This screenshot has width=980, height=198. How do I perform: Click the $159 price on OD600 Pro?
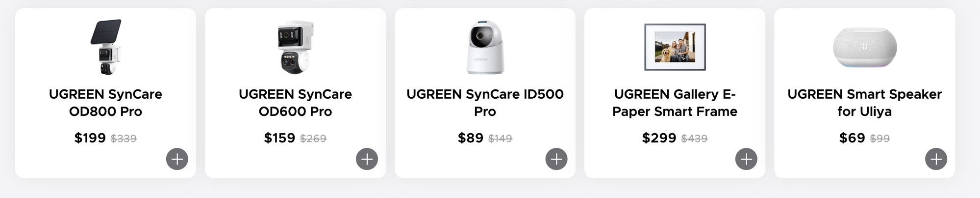[x=279, y=138]
